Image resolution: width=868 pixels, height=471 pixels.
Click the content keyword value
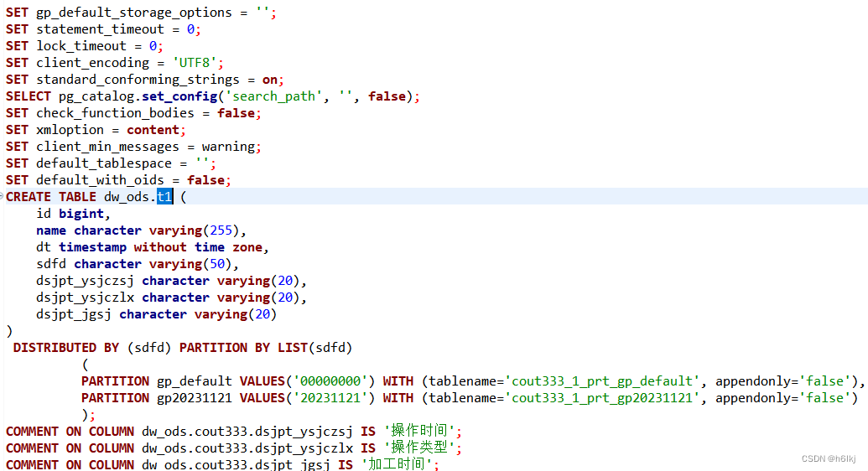point(153,130)
